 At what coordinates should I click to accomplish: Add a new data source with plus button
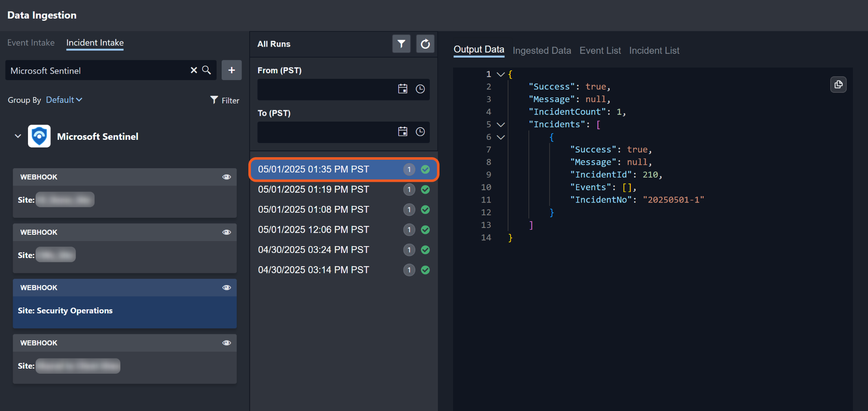click(231, 70)
